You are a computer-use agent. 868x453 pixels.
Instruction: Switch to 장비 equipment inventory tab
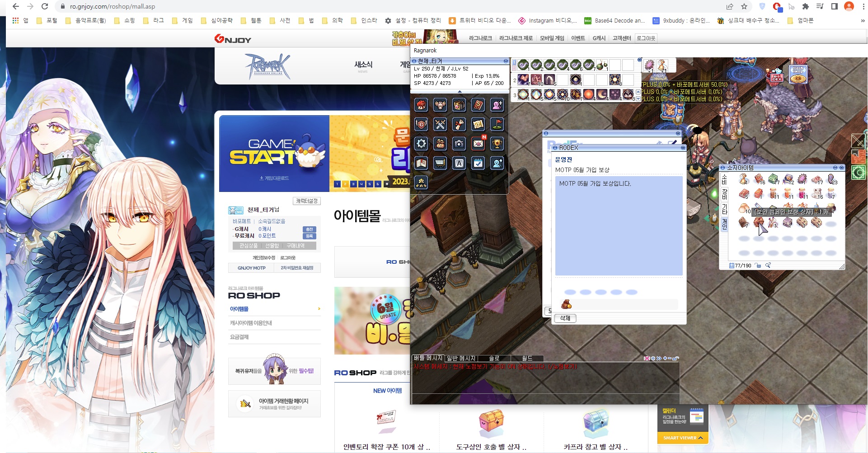[x=724, y=194]
